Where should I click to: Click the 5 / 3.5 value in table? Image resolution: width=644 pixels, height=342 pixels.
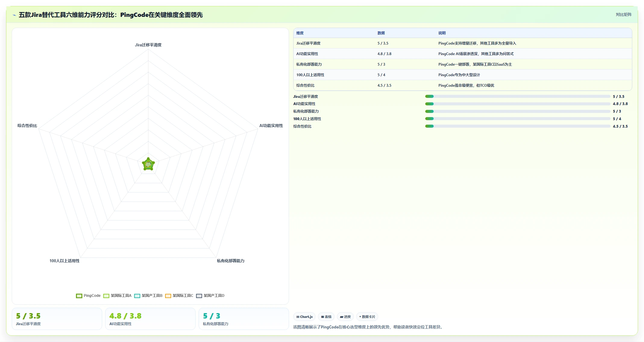[x=383, y=43]
